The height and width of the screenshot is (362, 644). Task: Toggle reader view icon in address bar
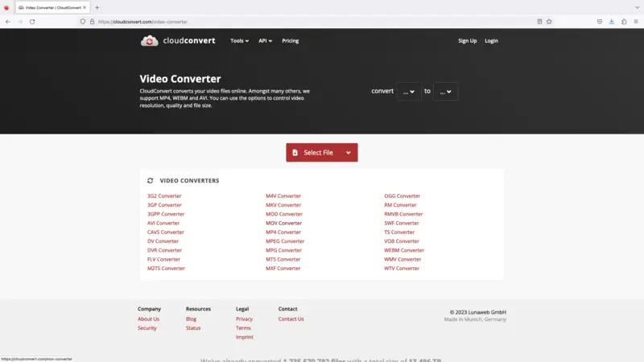539,22
